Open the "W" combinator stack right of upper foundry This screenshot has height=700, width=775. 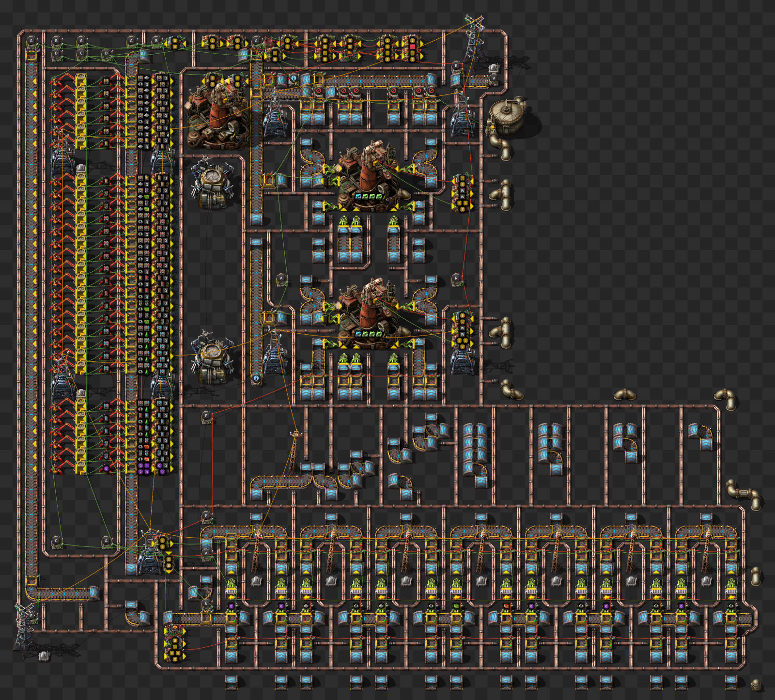click(x=462, y=193)
